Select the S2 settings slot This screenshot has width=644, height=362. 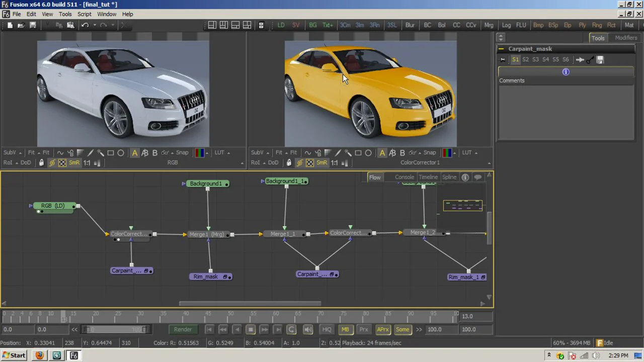coord(525,59)
